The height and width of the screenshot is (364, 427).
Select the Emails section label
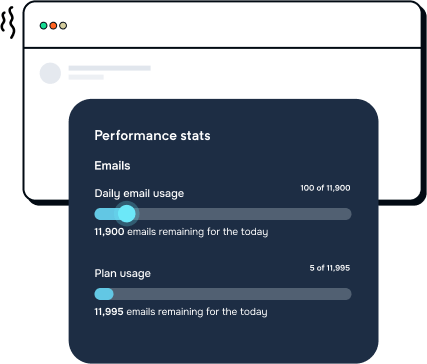tap(112, 166)
